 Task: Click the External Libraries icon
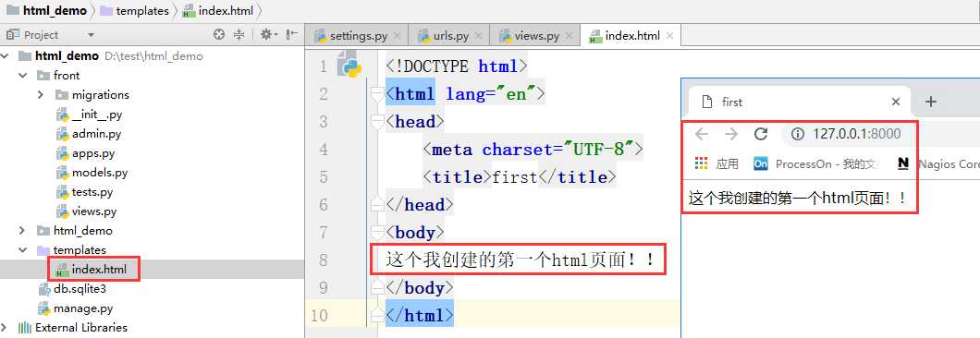[25, 327]
